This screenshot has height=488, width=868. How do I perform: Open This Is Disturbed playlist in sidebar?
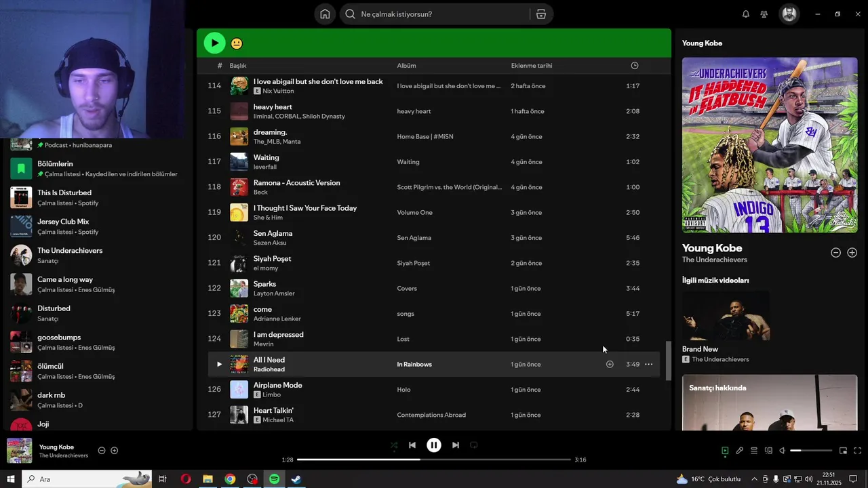(x=97, y=197)
